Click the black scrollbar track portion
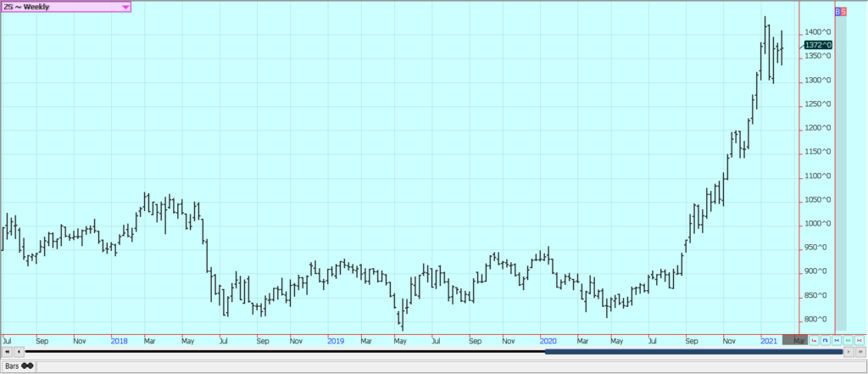This screenshot has width=868, height=374. (285, 351)
